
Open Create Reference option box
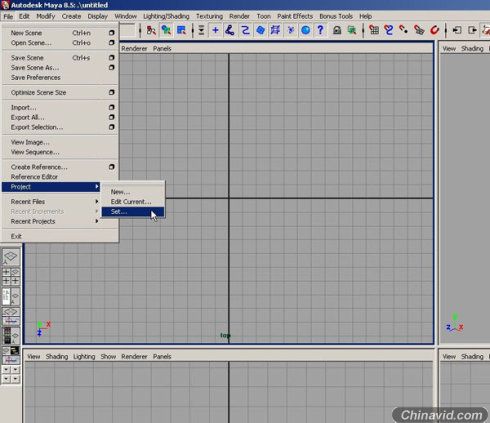coord(112,167)
